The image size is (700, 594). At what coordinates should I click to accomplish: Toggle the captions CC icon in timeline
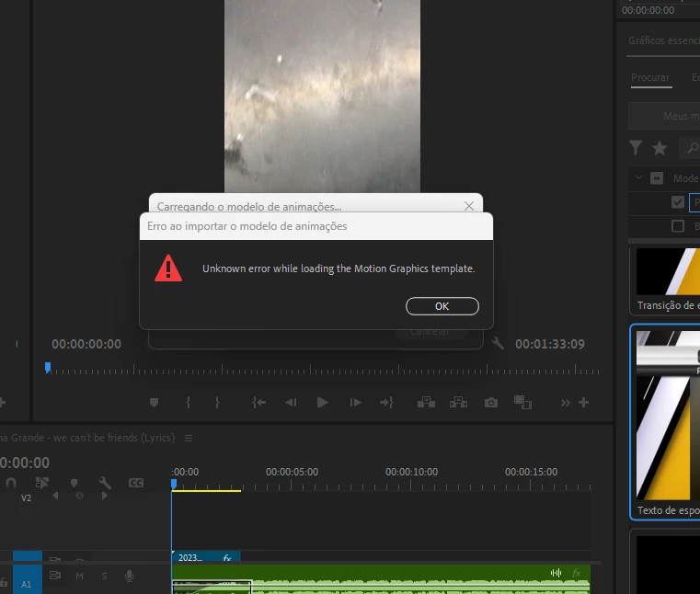tap(136, 483)
